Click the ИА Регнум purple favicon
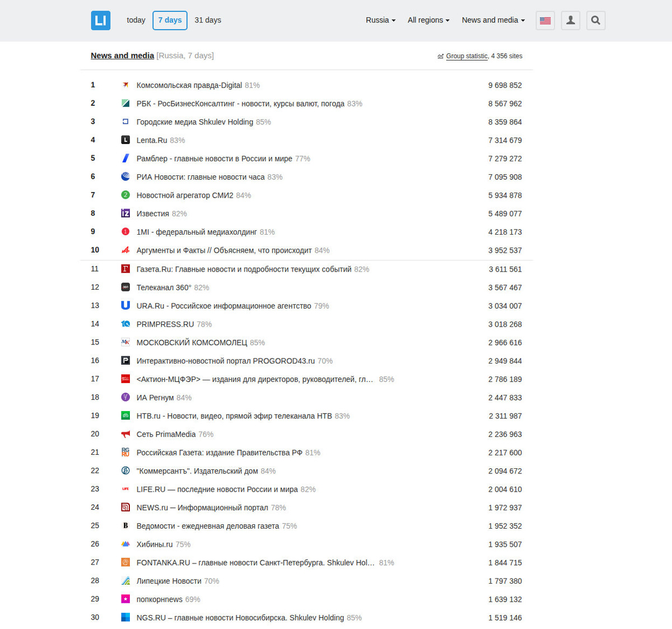Image resolution: width=672 pixels, height=629 pixels. (x=125, y=397)
